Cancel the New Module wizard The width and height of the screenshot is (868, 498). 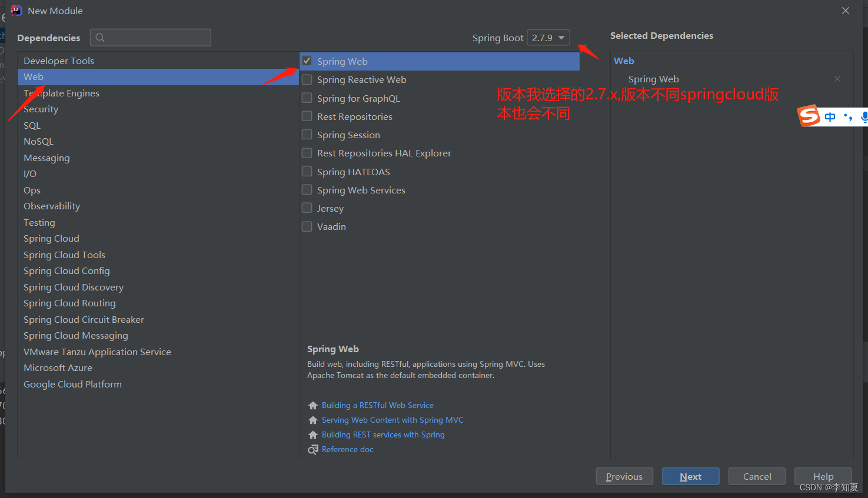757,476
